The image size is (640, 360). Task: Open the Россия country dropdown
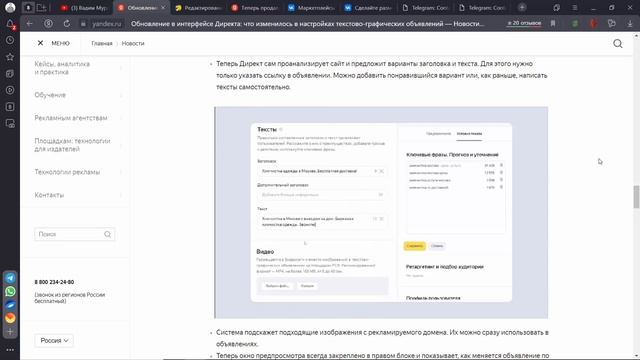click(x=54, y=340)
